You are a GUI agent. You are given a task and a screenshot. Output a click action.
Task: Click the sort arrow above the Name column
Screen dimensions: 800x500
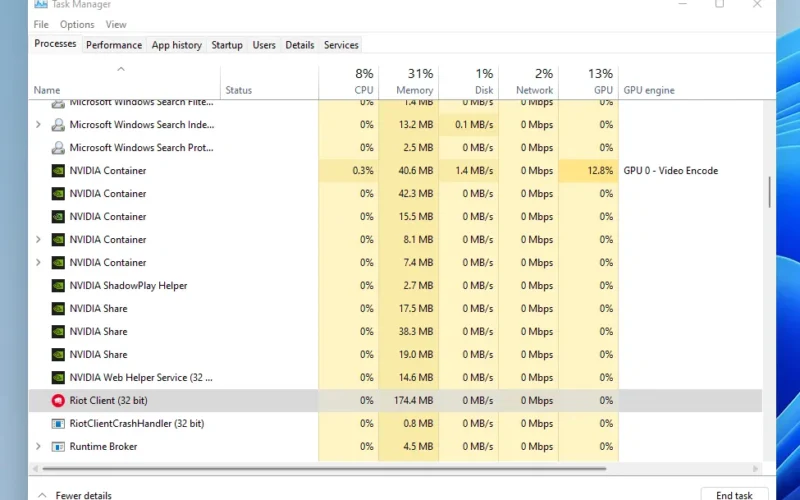pos(121,69)
